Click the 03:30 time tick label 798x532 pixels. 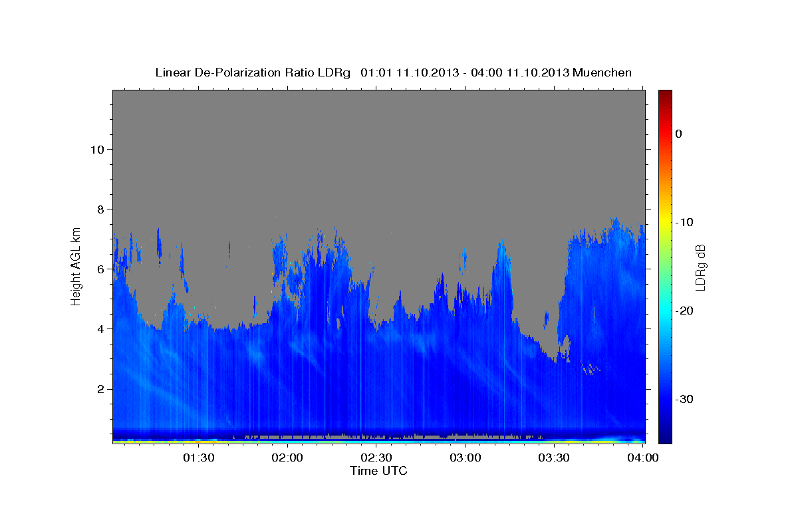point(554,458)
